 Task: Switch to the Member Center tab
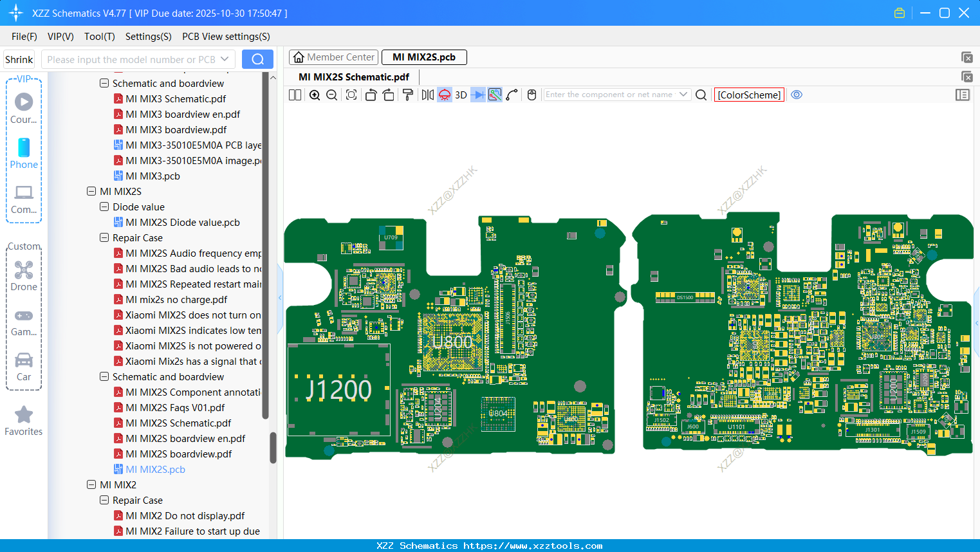pos(333,57)
